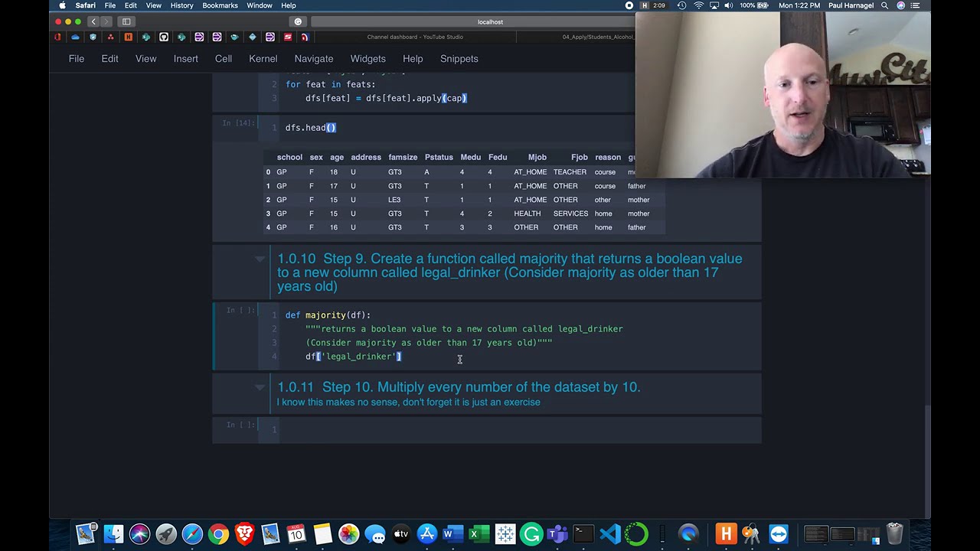
Task: Switch to 04_Apply/Students_Alcohol tab
Action: [x=597, y=37]
